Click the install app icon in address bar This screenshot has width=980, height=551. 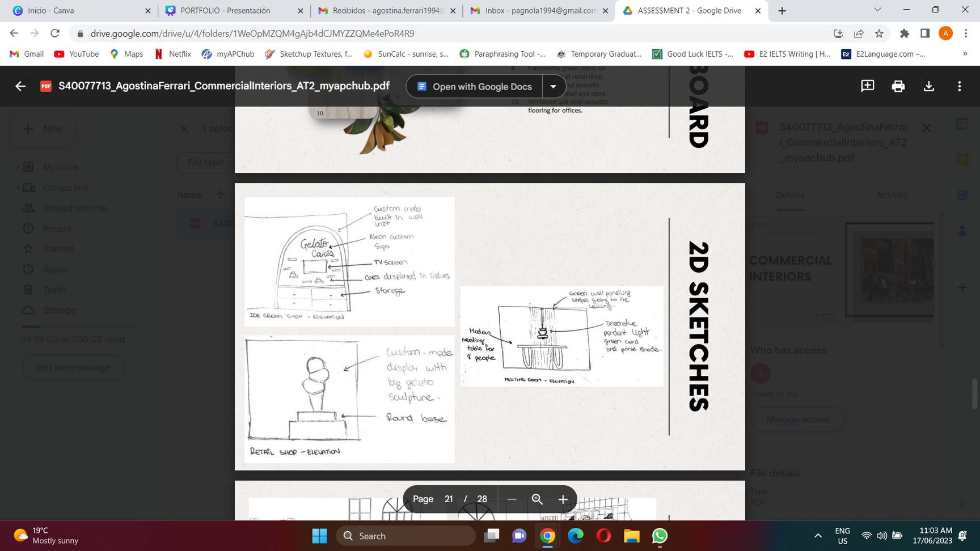(x=838, y=33)
